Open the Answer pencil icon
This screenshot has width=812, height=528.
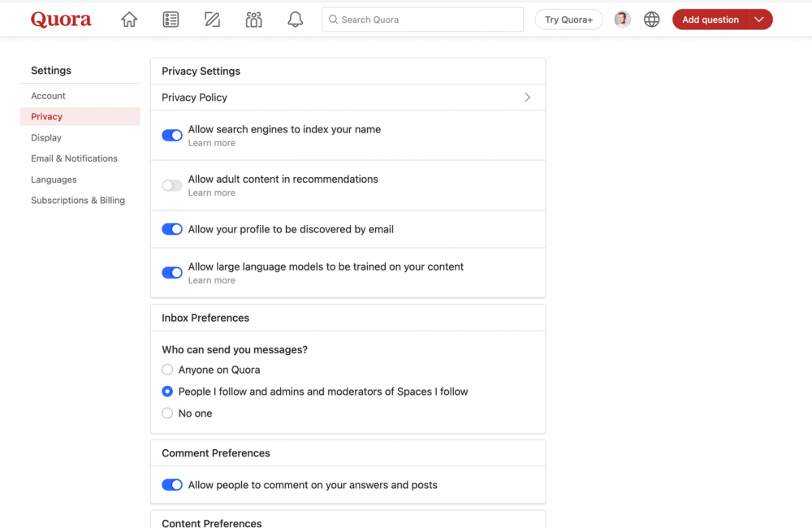tap(212, 19)
